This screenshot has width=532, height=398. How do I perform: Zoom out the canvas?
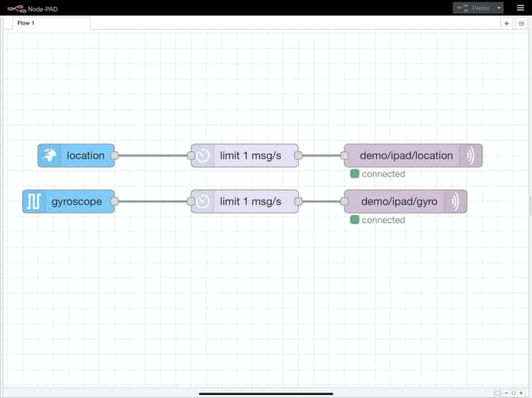[x=506, y=393]
